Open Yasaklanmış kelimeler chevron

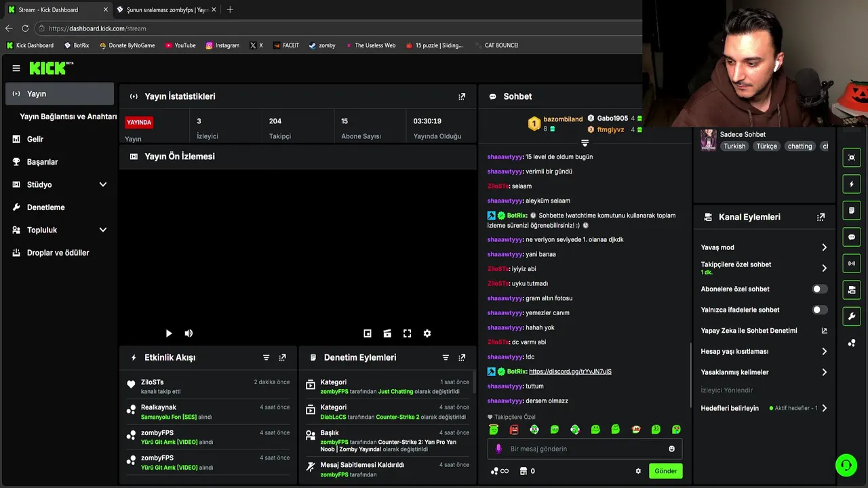[824, 372]
